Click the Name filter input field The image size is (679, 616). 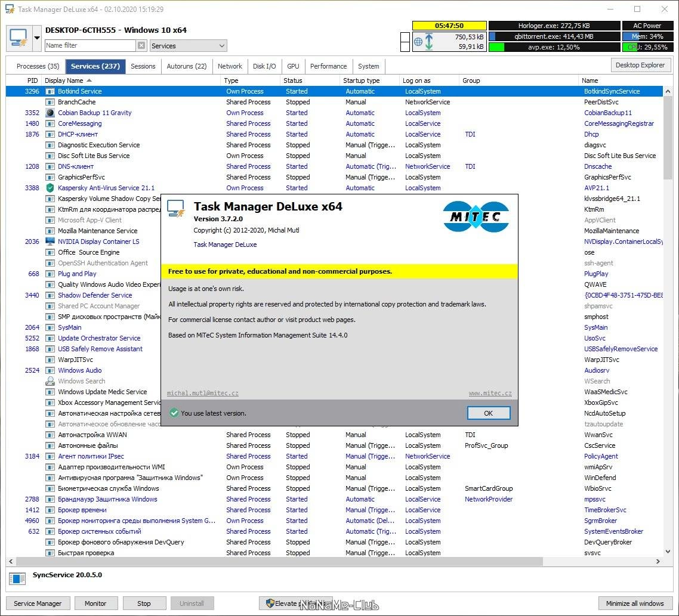coord(91,45)
